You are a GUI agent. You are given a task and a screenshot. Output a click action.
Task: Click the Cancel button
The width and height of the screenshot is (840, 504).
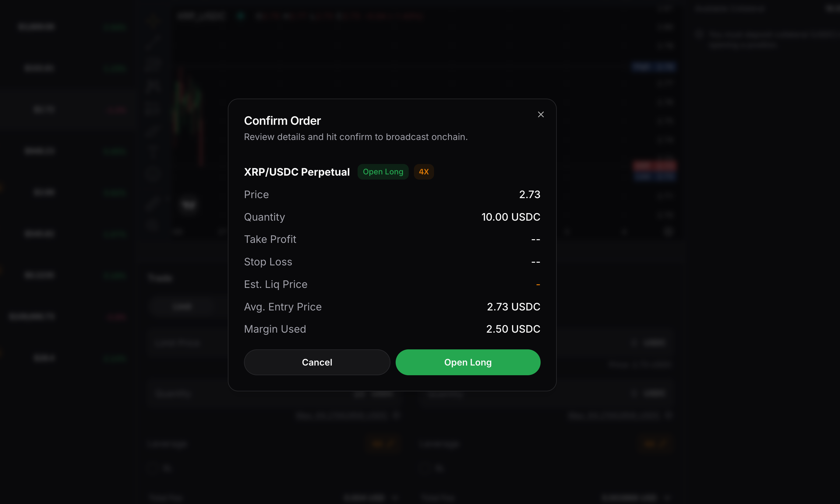pyautogui.click(x=317, y=362)
